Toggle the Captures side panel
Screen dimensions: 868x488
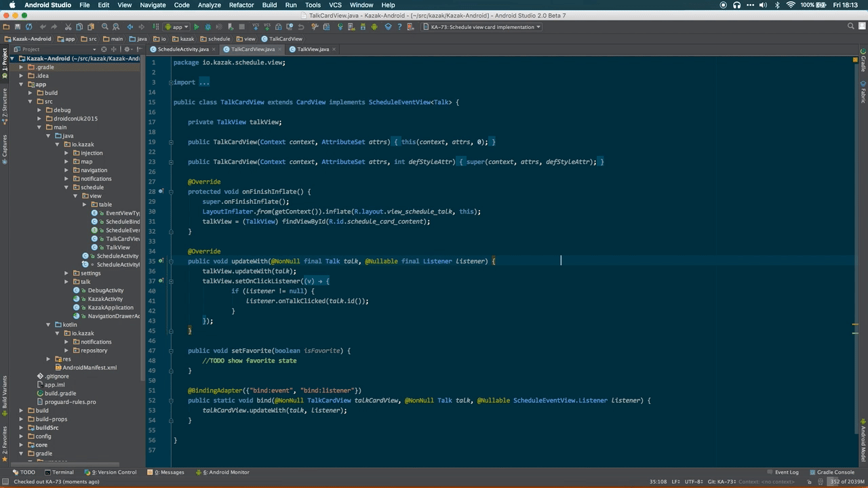pos(4,149)
